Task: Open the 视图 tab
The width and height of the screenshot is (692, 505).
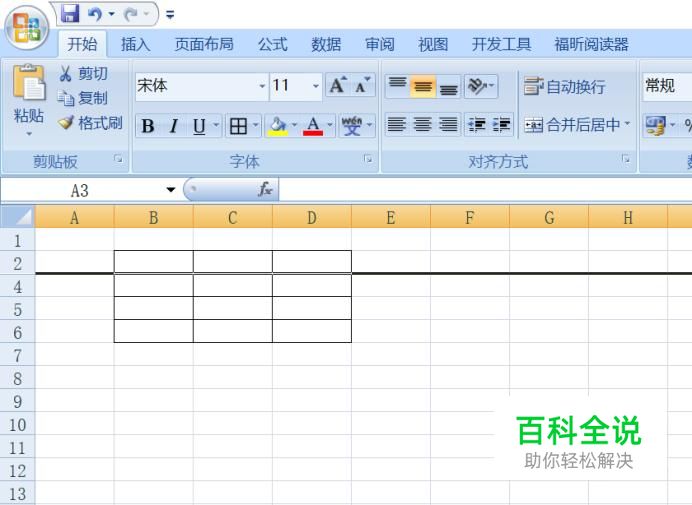Action: click(433, 44)
